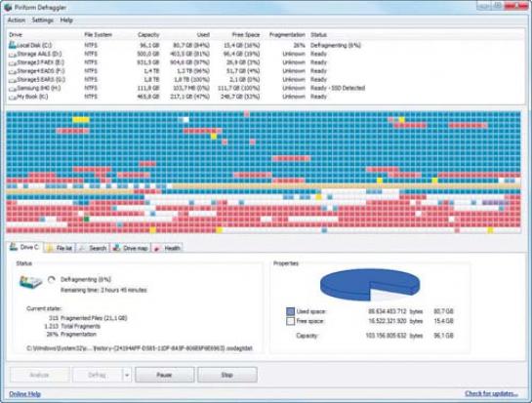
Task: Sort by the Status column header
Action: 318,34
